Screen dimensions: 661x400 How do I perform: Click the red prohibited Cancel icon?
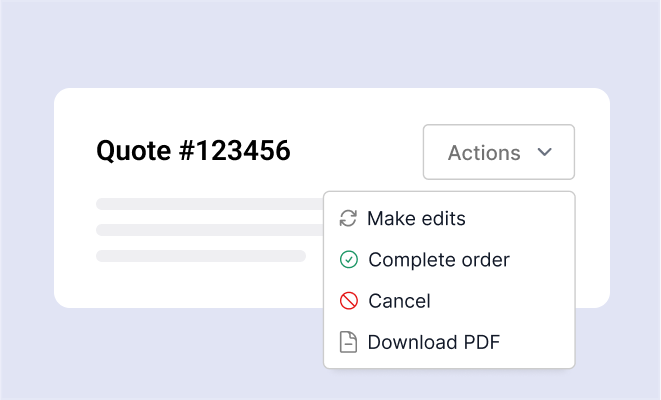(x=348, y=301)
